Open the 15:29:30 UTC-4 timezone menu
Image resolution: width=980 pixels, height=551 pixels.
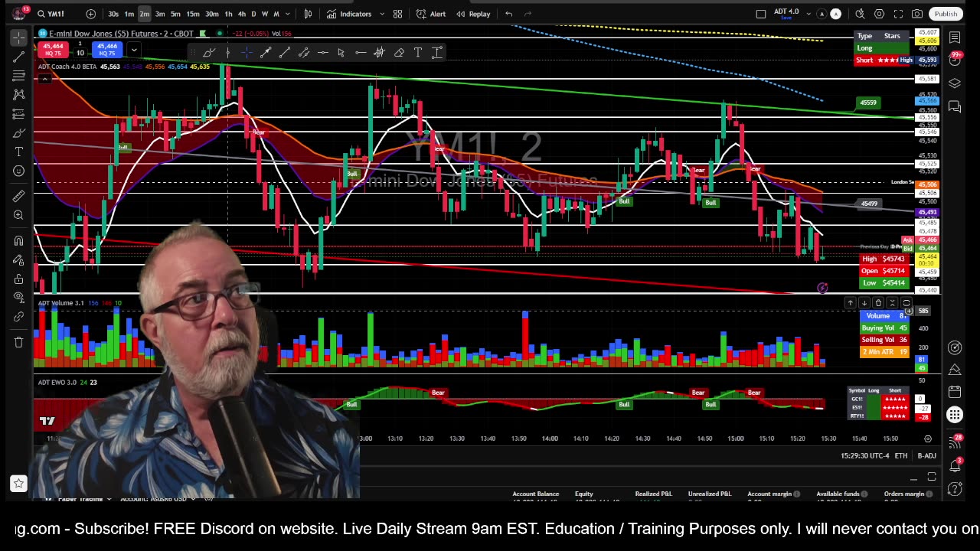coord(864,456)
